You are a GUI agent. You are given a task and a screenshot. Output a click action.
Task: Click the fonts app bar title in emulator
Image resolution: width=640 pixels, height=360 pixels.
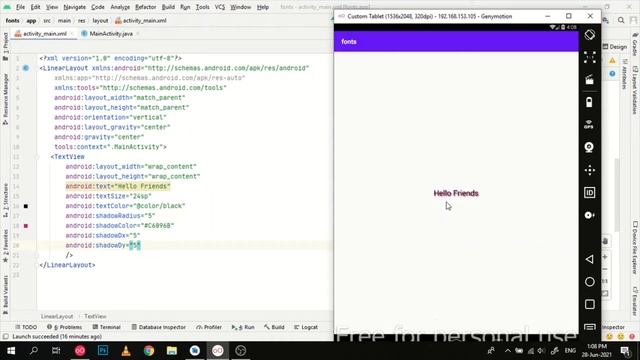pos(349,42)
